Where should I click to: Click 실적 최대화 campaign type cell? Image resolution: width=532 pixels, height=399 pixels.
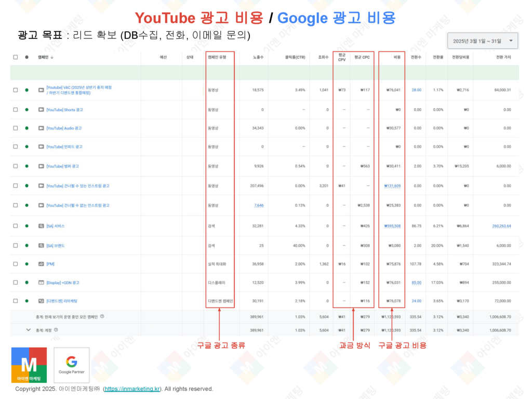click(x=217, y=264)
